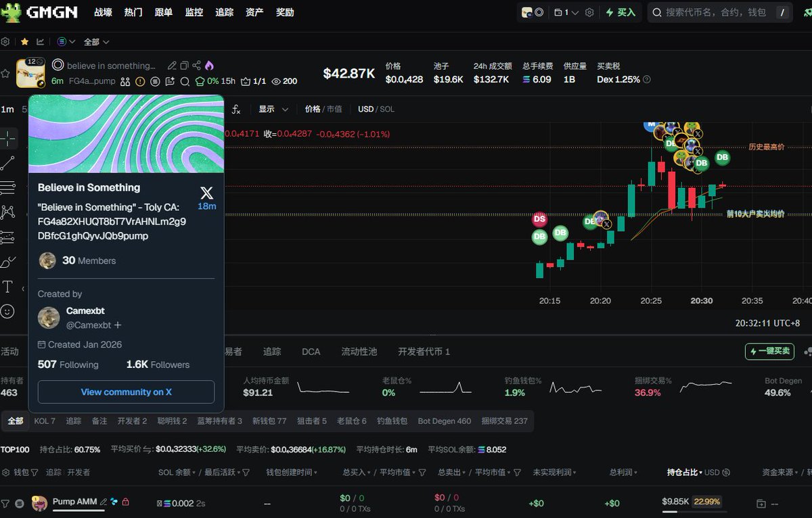Copy the token contract address icon
The width and height of the screenshot is (812, 518).
184,66
